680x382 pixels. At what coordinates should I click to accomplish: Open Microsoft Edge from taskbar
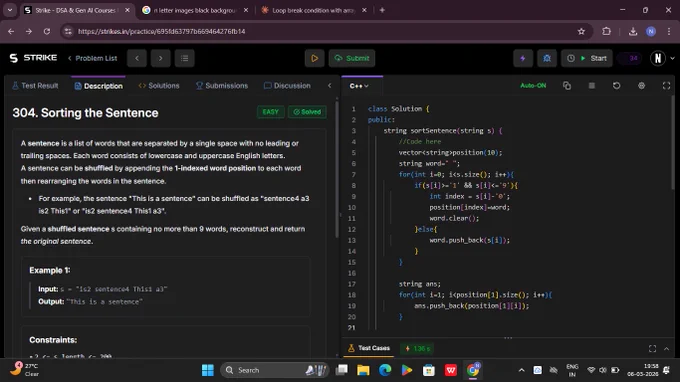pyautogui.click(x=385, y=370)
